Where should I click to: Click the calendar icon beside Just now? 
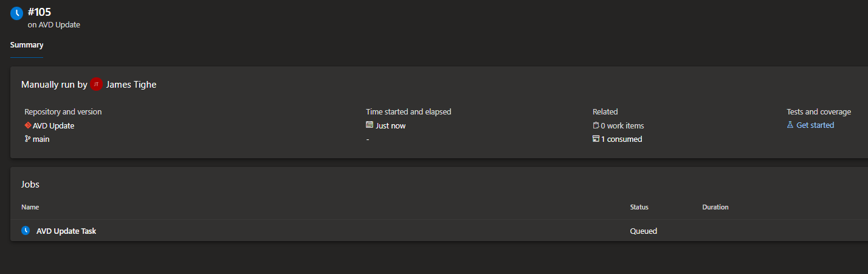tap(370, 125)
